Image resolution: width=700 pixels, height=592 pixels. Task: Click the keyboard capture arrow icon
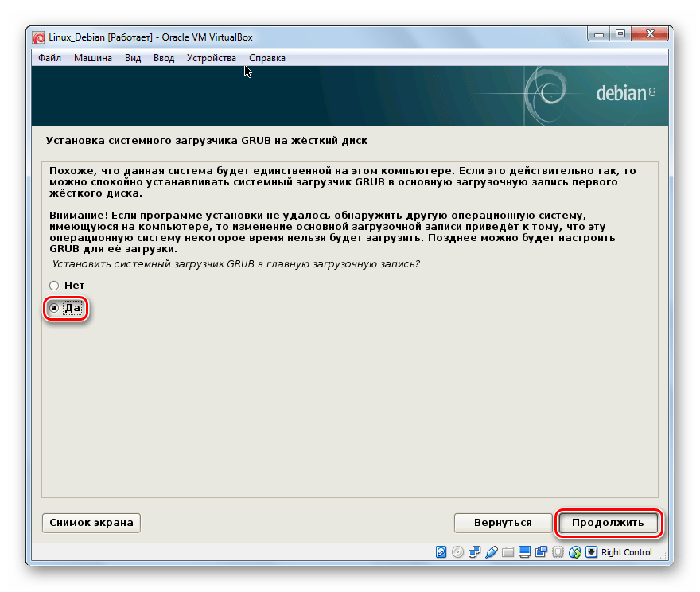pos(591,552)
